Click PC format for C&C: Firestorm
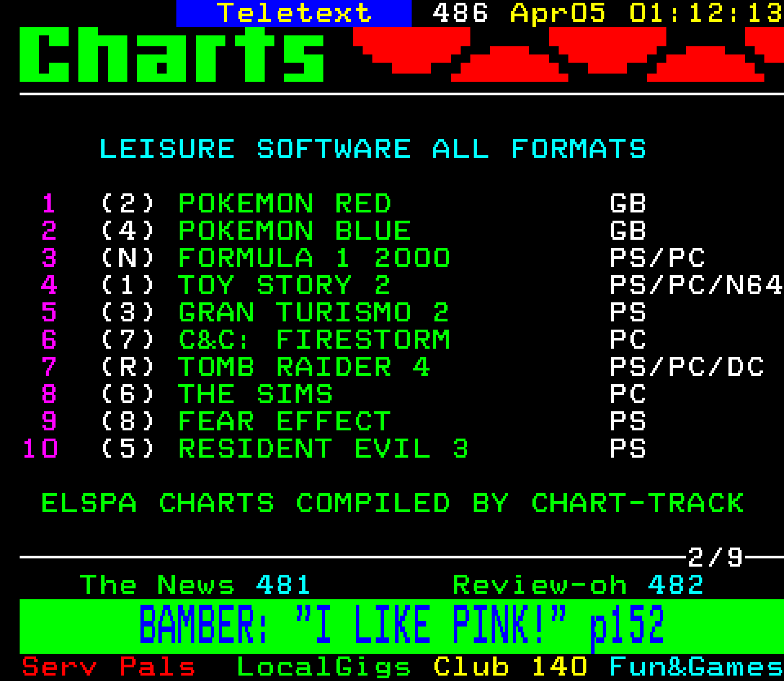Screen dimensions: 784x681 (x=628, y=340)
